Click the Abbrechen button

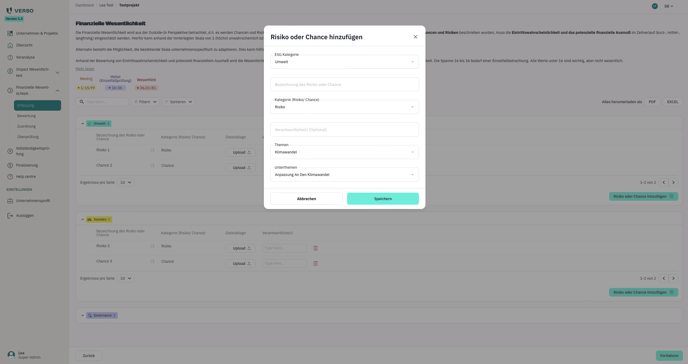pos(306,199)
